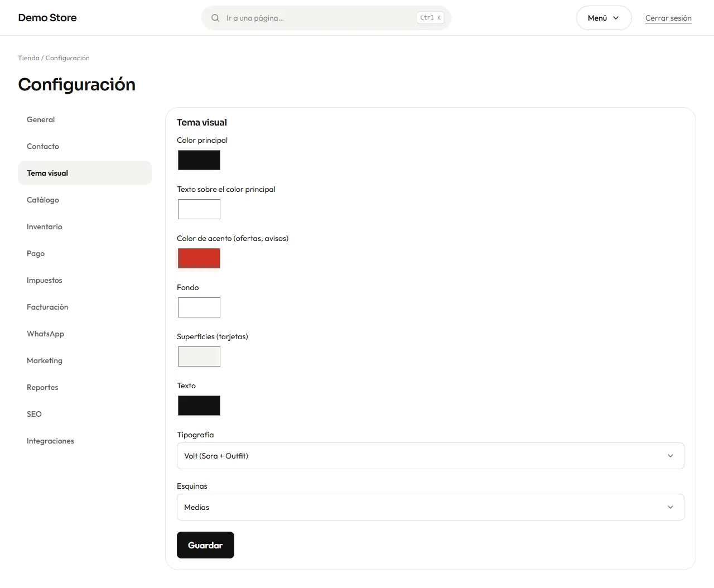
Task: Open the Superficies (tarjetas) color swatch
Action: point(199,356)
